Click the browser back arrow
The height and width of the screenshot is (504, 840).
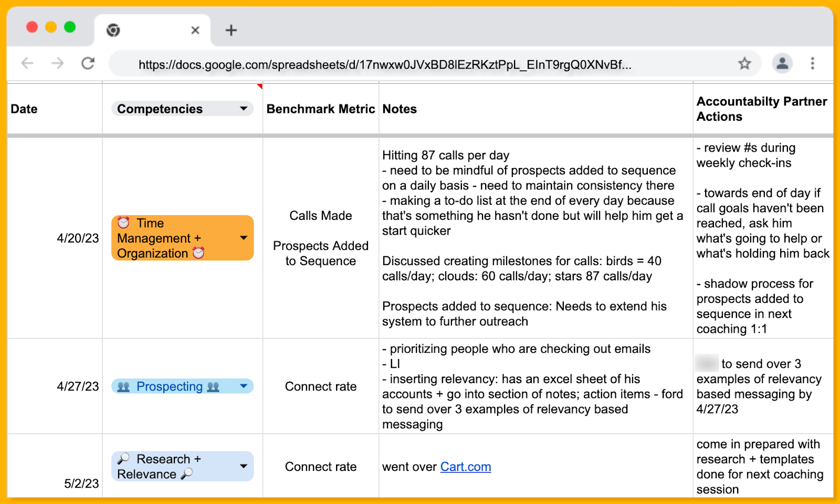(27, 64)
